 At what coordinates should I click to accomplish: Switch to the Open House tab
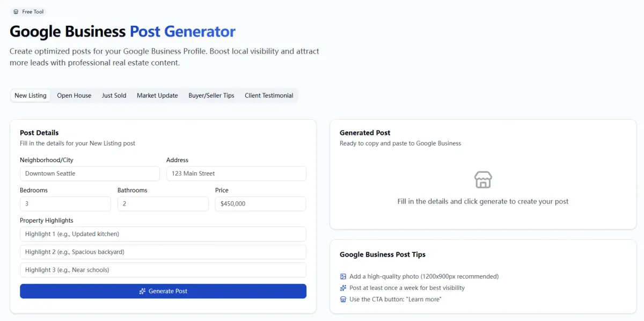pyautogui.click(x=74, y=96)
